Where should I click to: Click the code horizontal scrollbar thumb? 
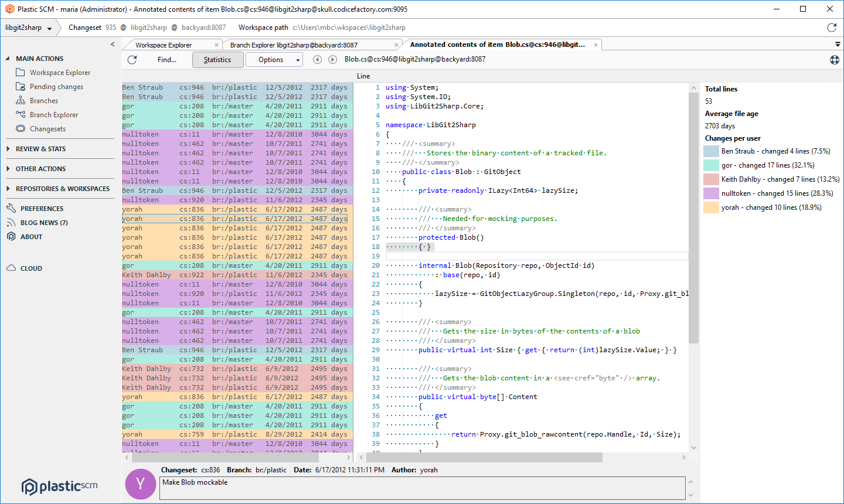(x=485, y=457)
